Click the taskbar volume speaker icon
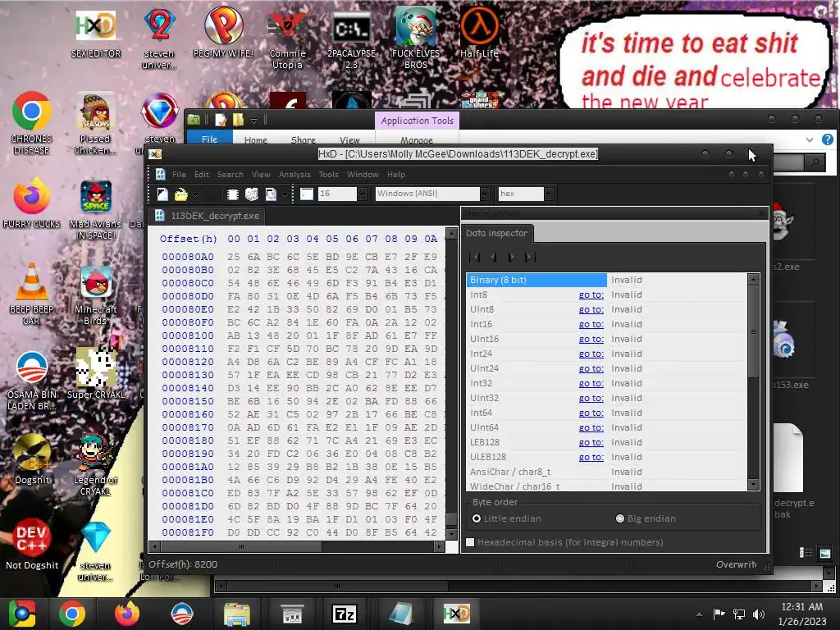Image resolution: width=840 pixels, height=630 pixels. 759,614
